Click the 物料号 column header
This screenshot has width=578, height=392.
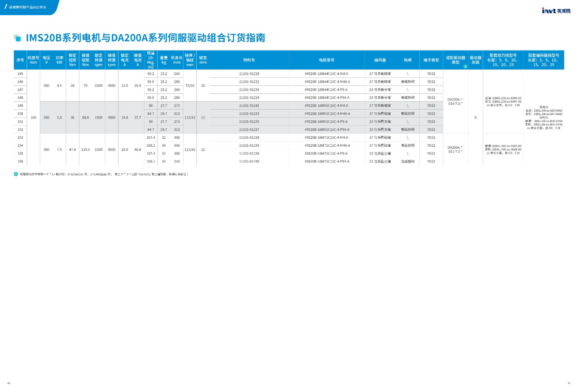click(x=249, y=60)
